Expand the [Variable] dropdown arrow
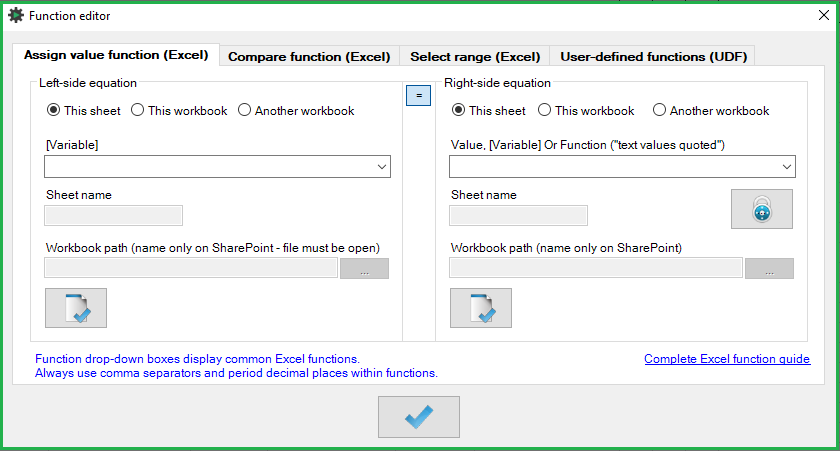 click(x=381, y=167)
